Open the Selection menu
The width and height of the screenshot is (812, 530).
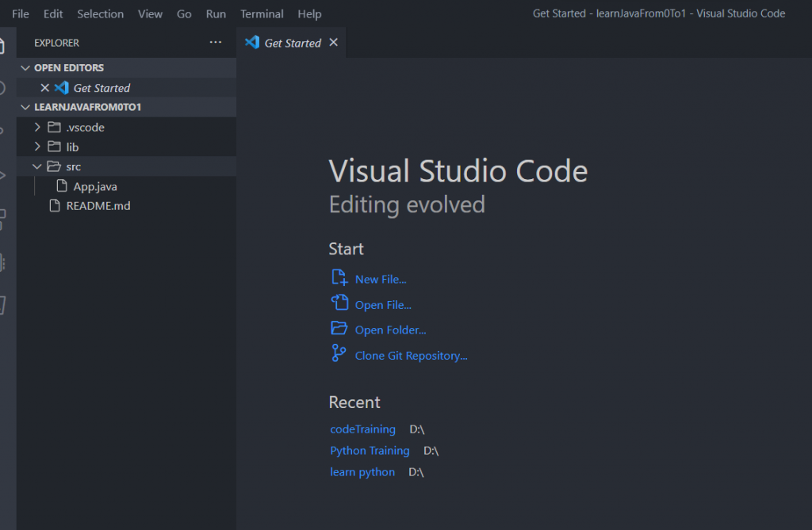pos(101,14)
